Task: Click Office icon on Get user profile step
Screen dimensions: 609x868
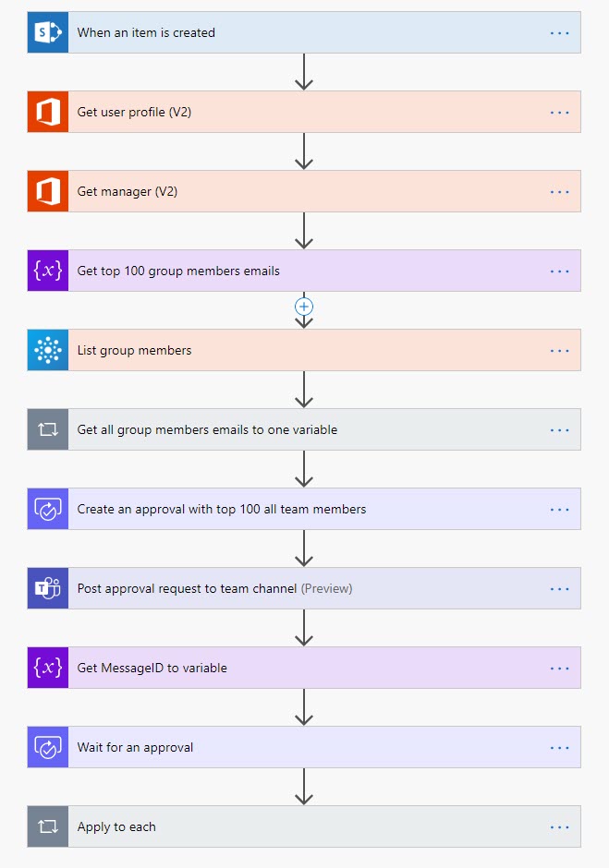Action: tap(47, 112)
